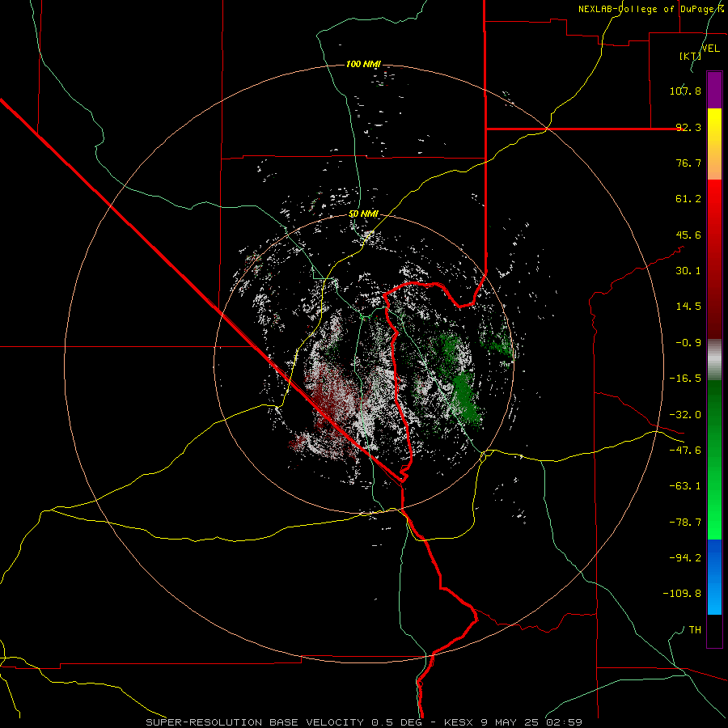This screenshot has width=728, height=728.
Task: Click the -47.6 velocity scale value
Action: point(685,451)
